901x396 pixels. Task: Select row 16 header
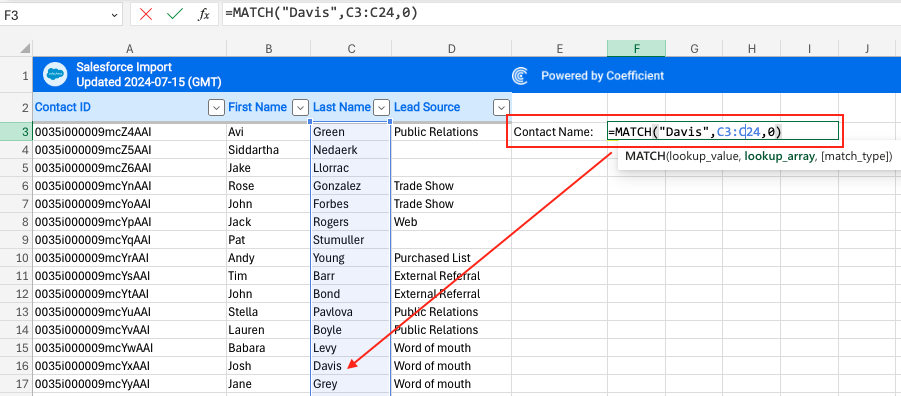[16, 366]
